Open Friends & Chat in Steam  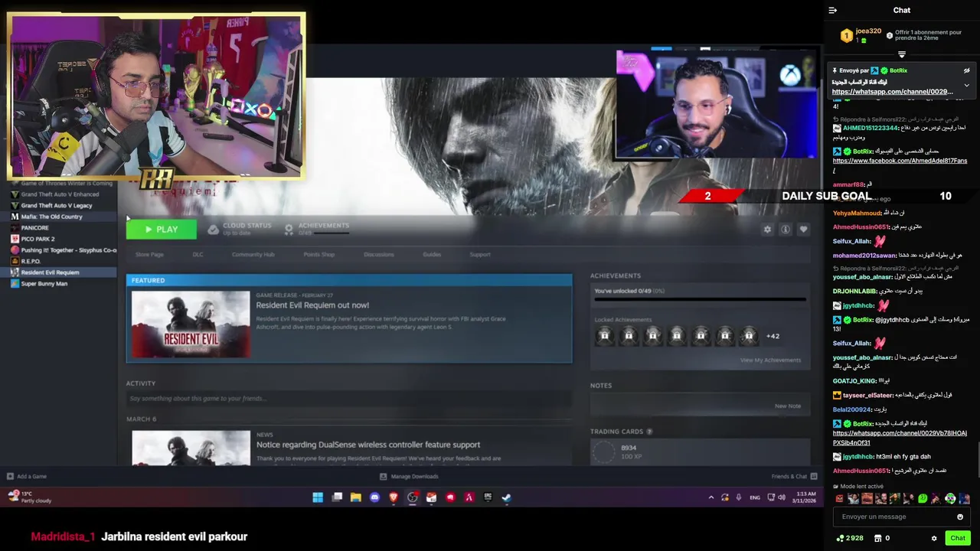coord(794,476)
